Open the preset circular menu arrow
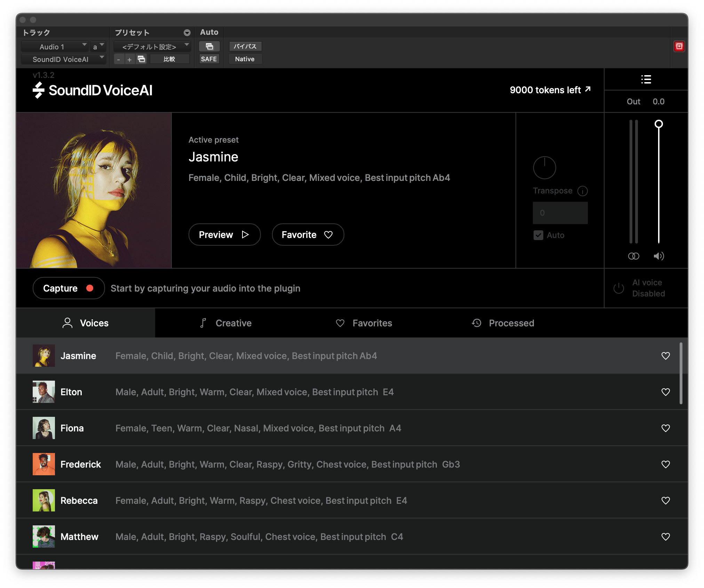 pos(187,33)
